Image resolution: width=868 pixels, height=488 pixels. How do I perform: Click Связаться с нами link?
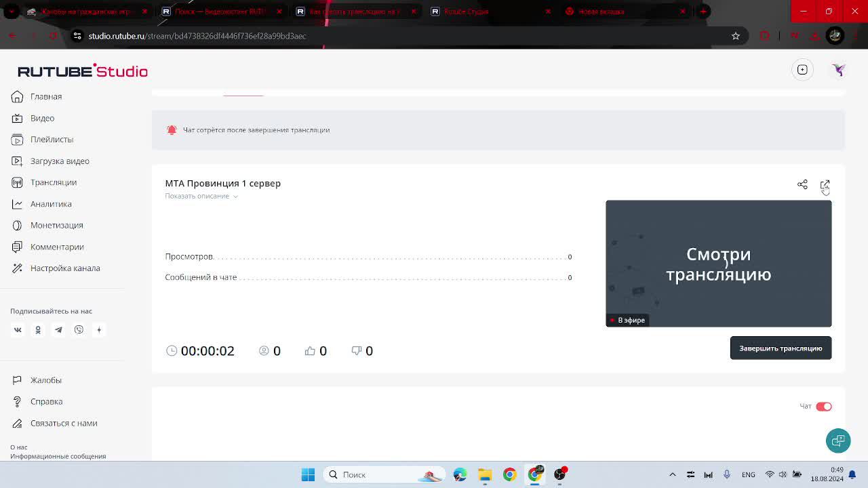54,423
